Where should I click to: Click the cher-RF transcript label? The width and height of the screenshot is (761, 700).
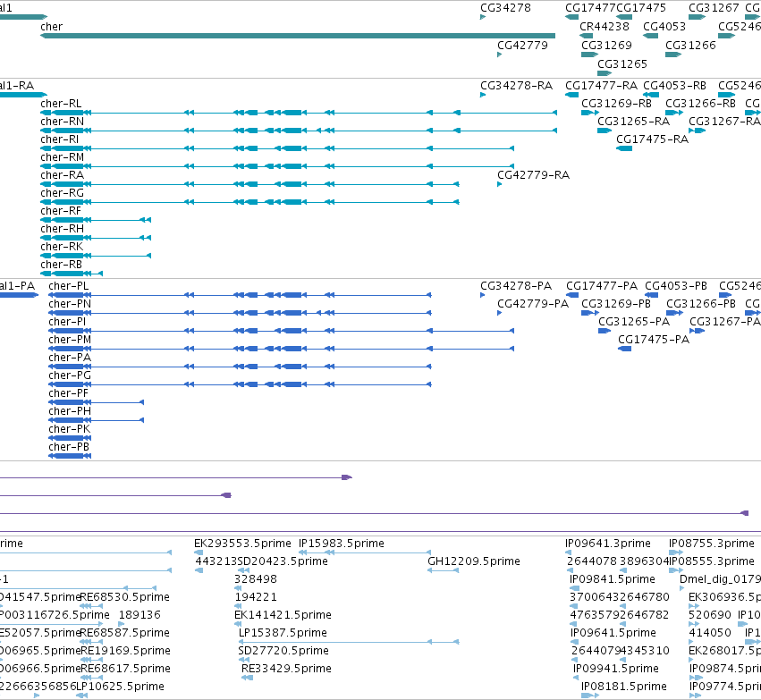(x=61, y=211)
